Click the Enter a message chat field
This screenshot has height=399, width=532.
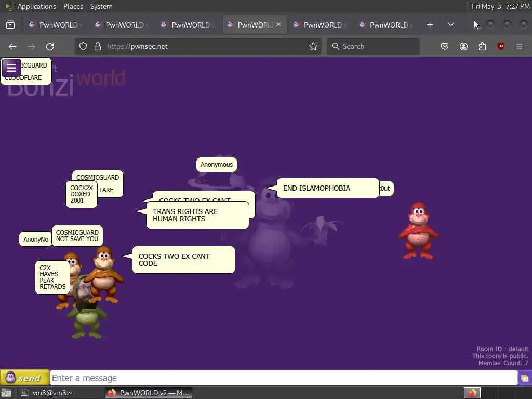coord(284,378)
